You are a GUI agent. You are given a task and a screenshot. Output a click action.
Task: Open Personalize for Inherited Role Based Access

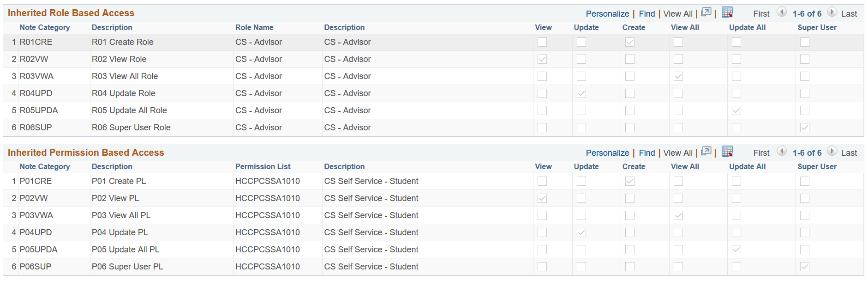point(607,13)
